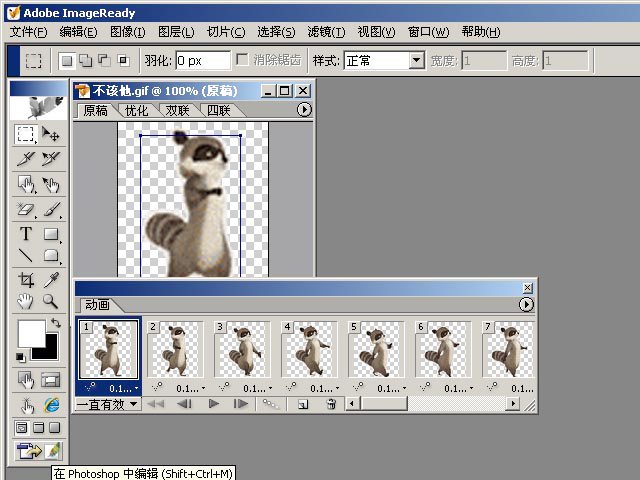This screenshot has width=640, height=480.
Task: Switch to full screen with menu bar
Action: pos(38,428)
